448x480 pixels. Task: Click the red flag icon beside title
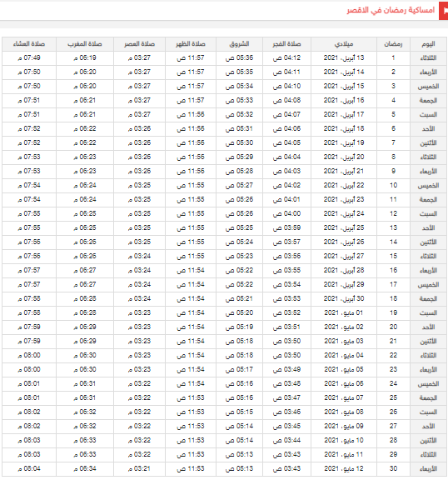tap(443, 11)
